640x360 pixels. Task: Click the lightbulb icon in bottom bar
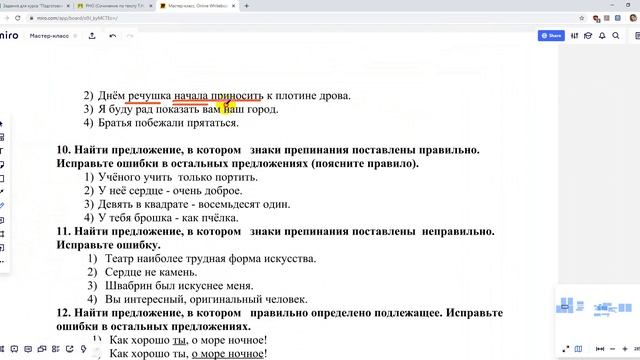tap(84, 349)
